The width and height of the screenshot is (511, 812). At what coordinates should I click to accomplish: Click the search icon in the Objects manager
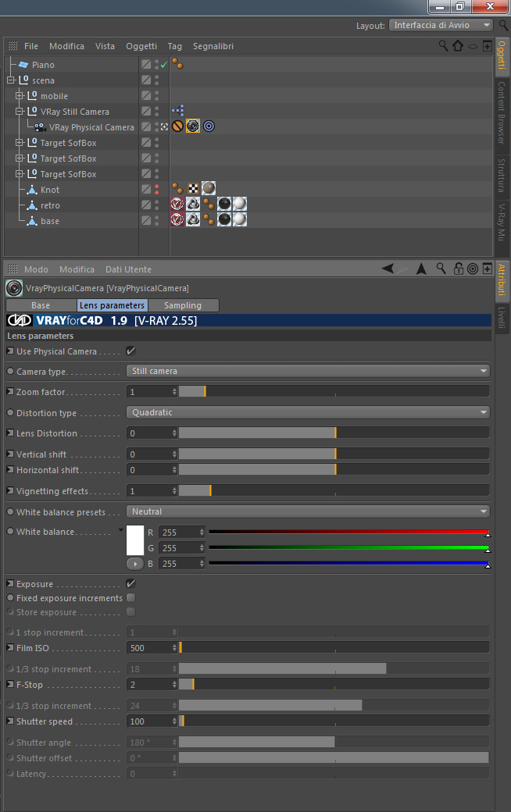point(443,45)
